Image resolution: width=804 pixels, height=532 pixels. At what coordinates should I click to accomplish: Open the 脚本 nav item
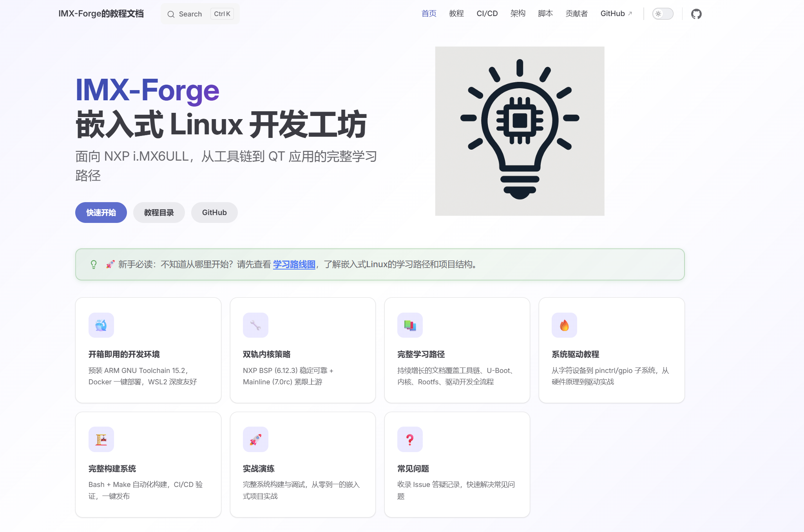(545, 14)
